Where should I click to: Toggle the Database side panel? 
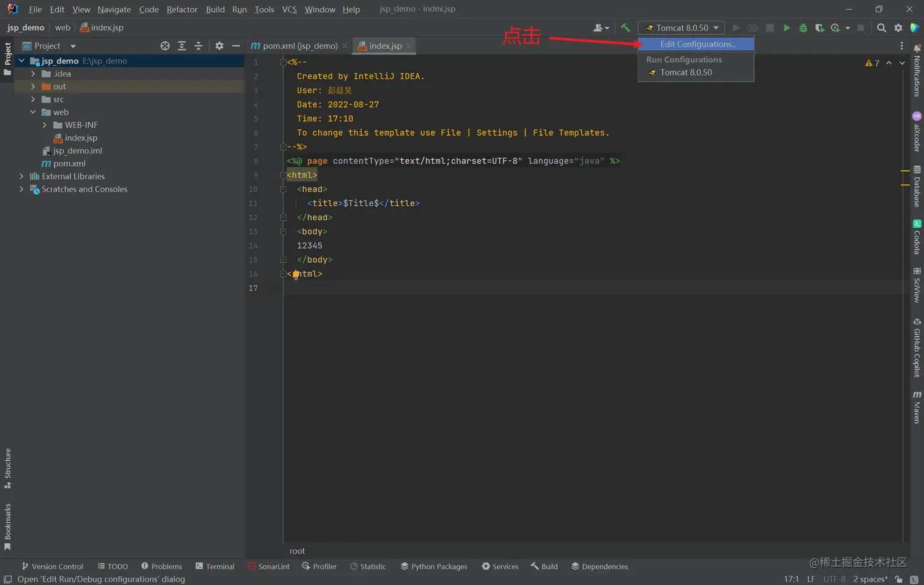click(x=917, y=186)
